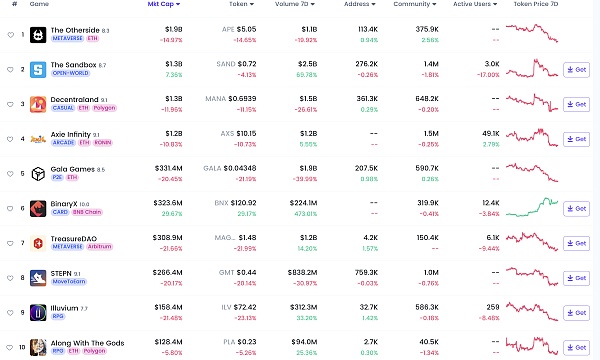Click the Illuvium logo icon
Image resolution: width=600 pixels, height=360 pixels.
(x=38, y=313)
